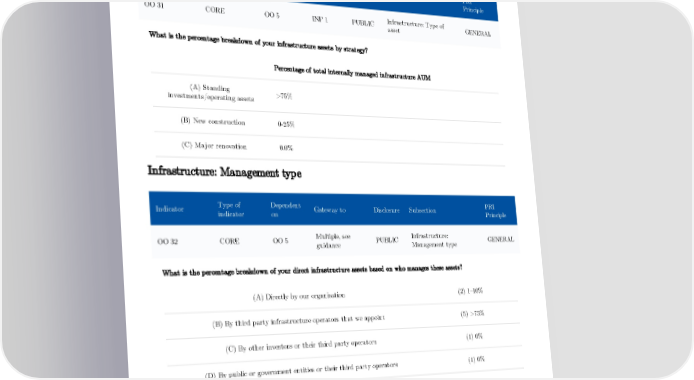Select the OO 31 indicator cell
694x380 pixels.
pos(154,4)
